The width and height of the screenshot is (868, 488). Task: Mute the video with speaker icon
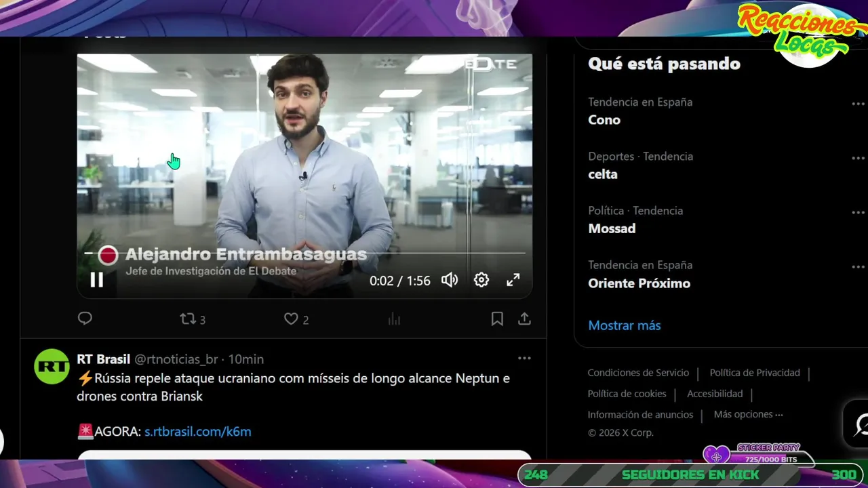[450, 280]
